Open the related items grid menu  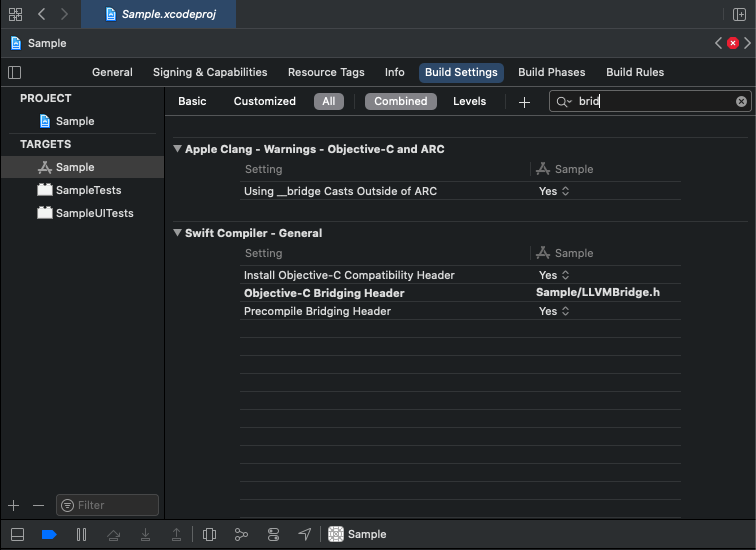point(15,14)
